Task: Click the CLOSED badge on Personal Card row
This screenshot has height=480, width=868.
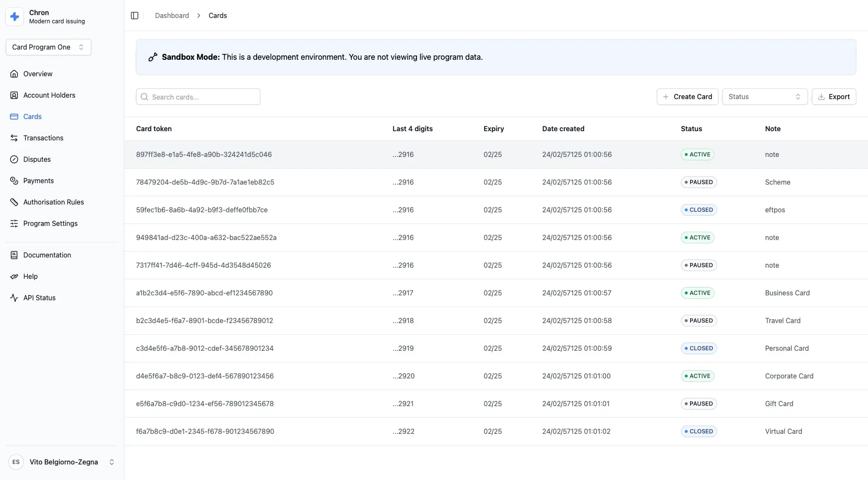Action: [x=699, y=348]
